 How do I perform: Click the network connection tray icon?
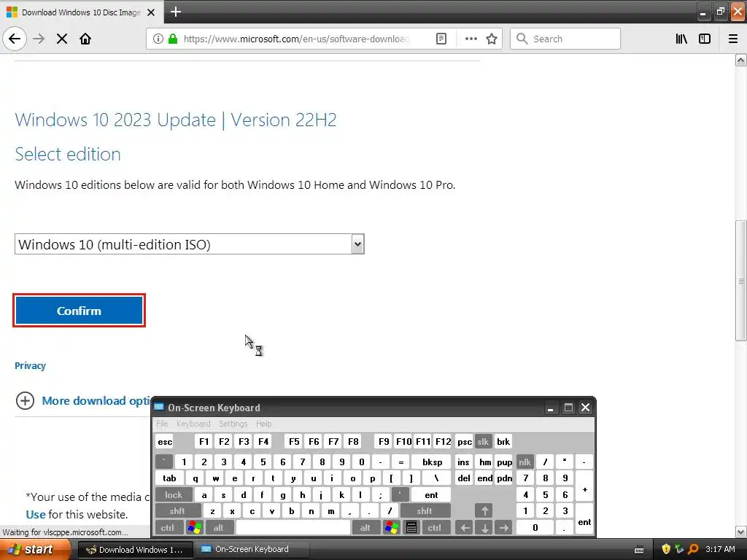click(x=680, y=550)
